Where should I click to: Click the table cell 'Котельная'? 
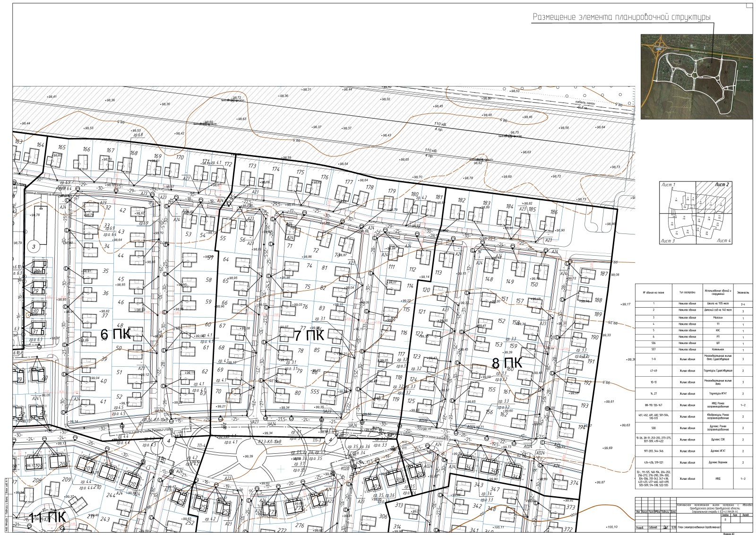(718, 350)
